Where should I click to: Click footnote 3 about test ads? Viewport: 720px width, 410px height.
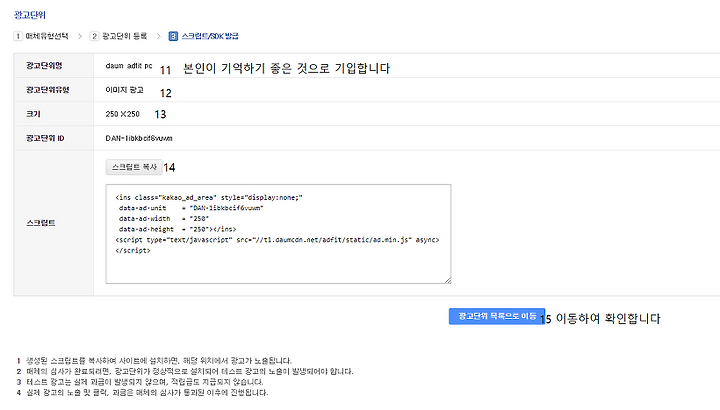144,382
